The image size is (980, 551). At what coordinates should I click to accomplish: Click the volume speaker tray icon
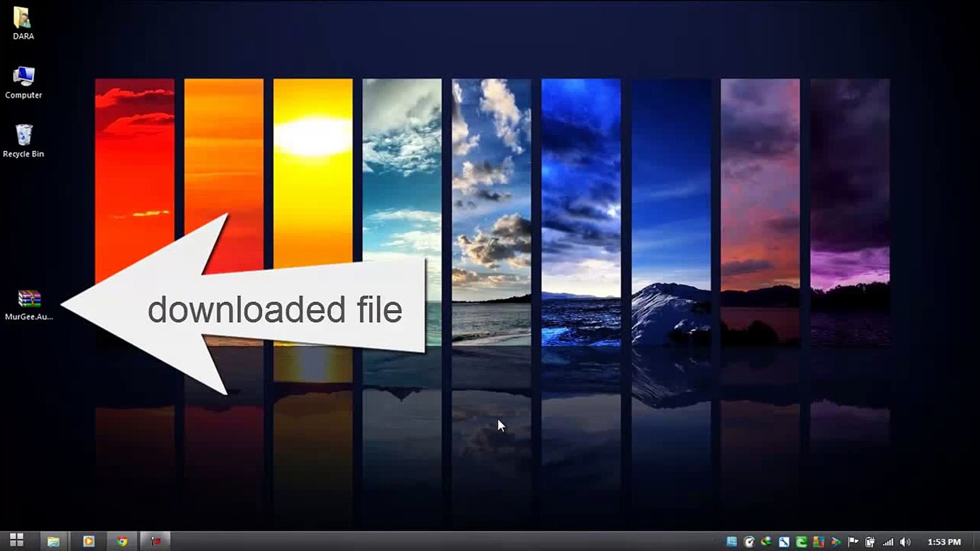point(905,542)
